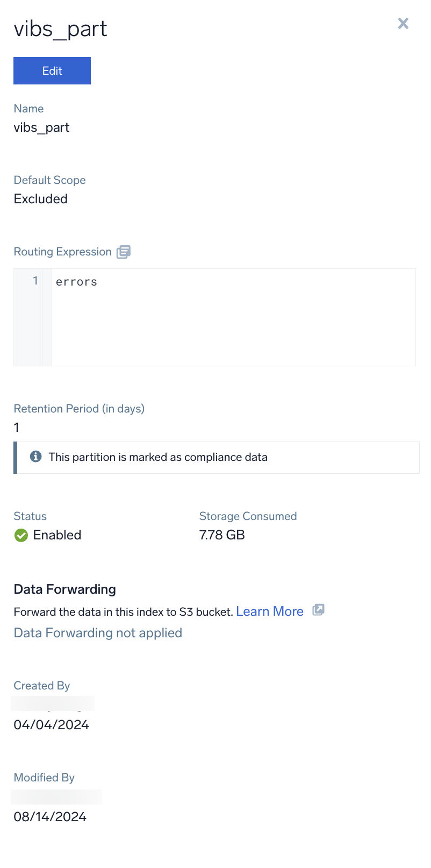The width and height of the screenshot is (431, 868).
Task: Click 'Data Forwarding not applied' text
Action: click(x=98, y=633)
